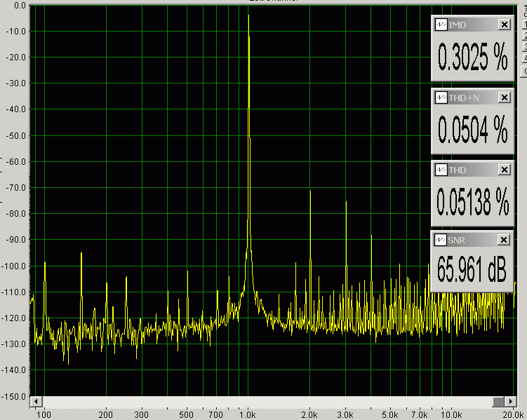Click the THD+N meter waveform icon
Image resolution: width=527 pixels, height=420 pixels.
441,97
